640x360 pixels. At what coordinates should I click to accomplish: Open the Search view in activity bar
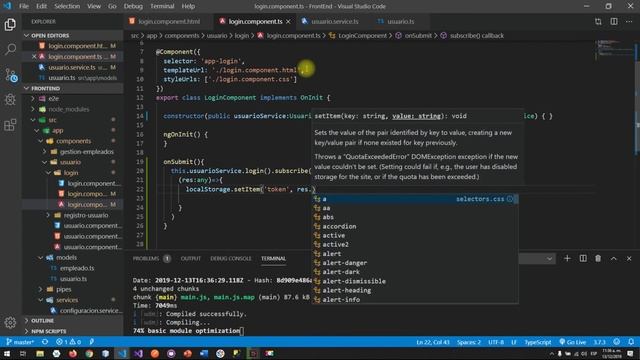click(10, 49)
